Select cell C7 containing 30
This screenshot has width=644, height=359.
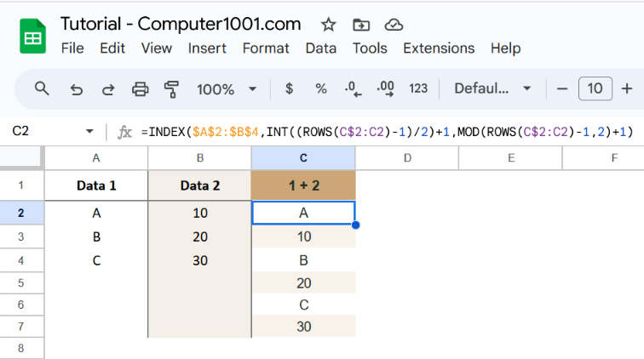[303, 327]
